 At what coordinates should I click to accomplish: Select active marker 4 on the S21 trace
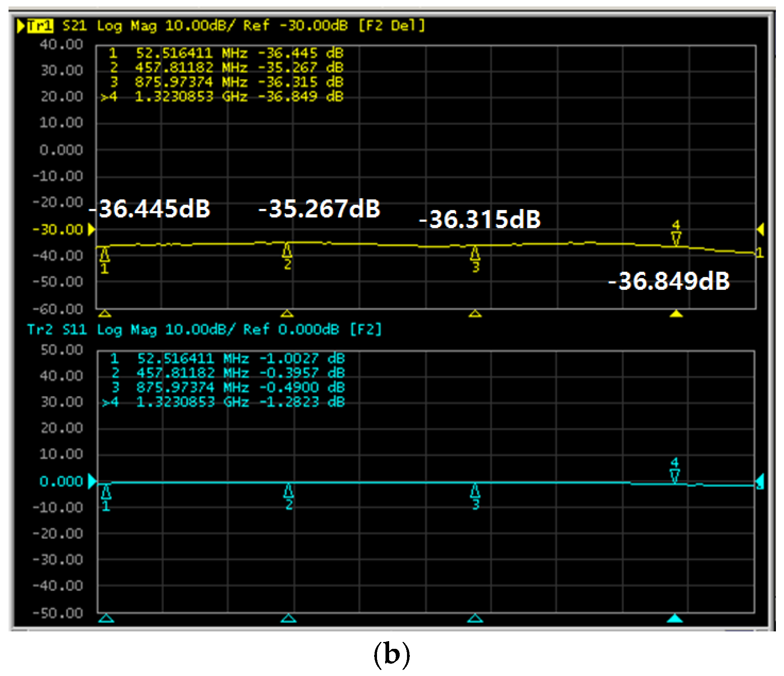click(x=676, y=238)
